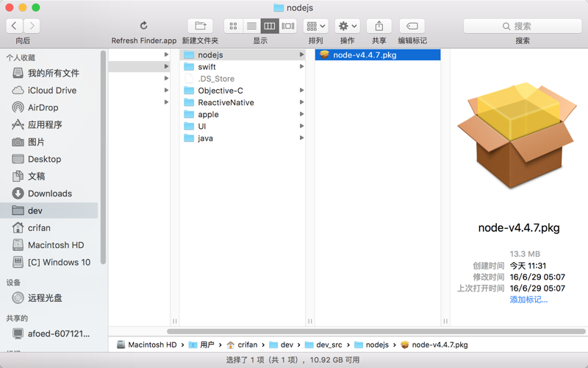Create a new folder via toolbar icon
This screenshot has height=368, width=588.
(200, 26)
